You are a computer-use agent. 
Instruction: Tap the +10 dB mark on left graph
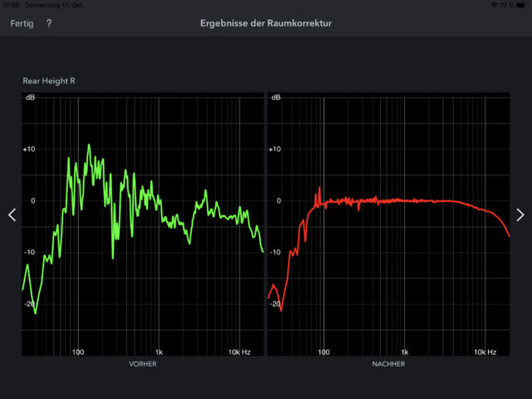pos(29,150)
